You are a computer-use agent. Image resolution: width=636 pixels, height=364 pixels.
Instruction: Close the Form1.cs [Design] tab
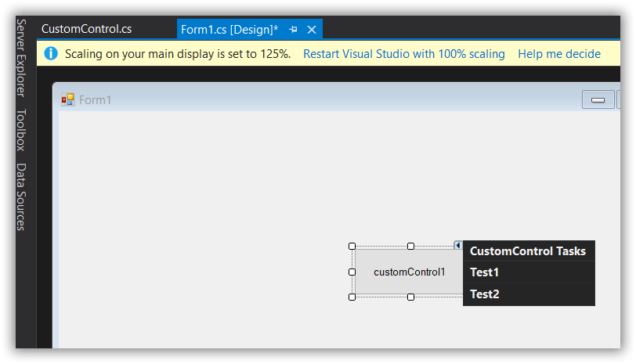(312, 29)
